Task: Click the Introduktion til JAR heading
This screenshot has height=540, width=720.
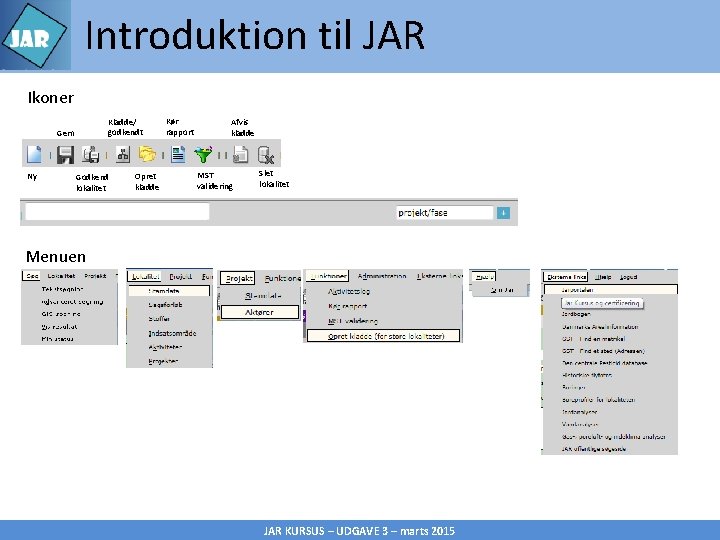Action: coord(255,35)
